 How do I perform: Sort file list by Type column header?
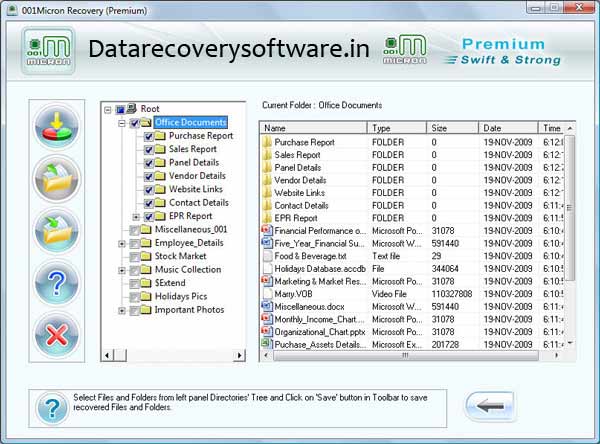pyautogui.click(x=397, y=128)
